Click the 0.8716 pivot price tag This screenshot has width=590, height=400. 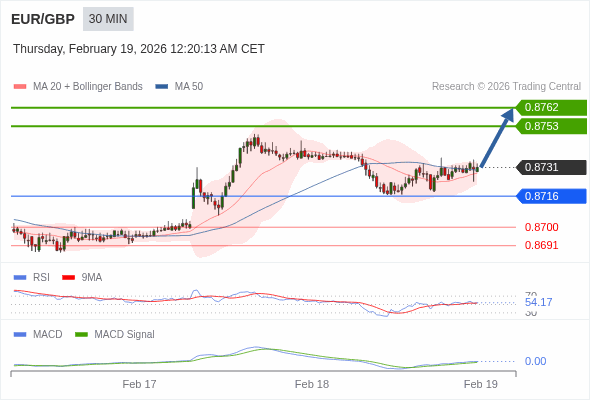[551, 196]
